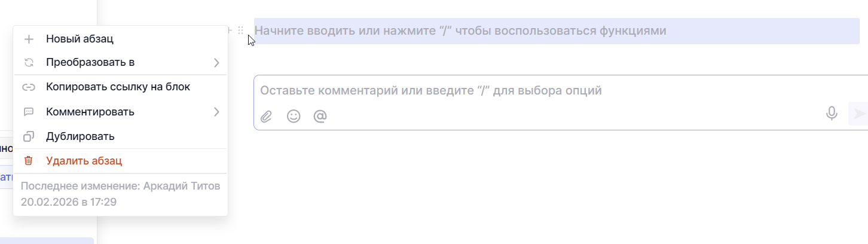This screenshot has height=244, width=868.
Task: Select "Новый абзац" from the context menu
Action: pyautogui.click(x=80, y=39)
